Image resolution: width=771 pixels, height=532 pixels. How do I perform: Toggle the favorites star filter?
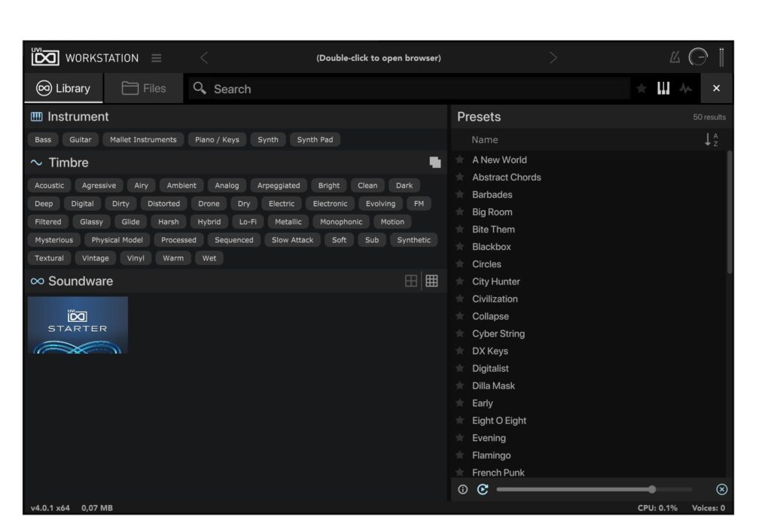[x=641, y=88]
